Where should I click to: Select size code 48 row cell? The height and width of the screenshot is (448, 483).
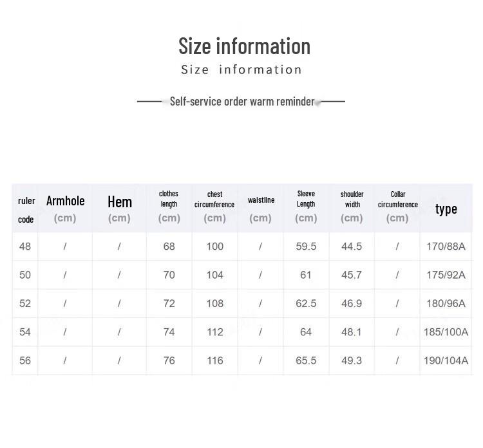[25, 247]
